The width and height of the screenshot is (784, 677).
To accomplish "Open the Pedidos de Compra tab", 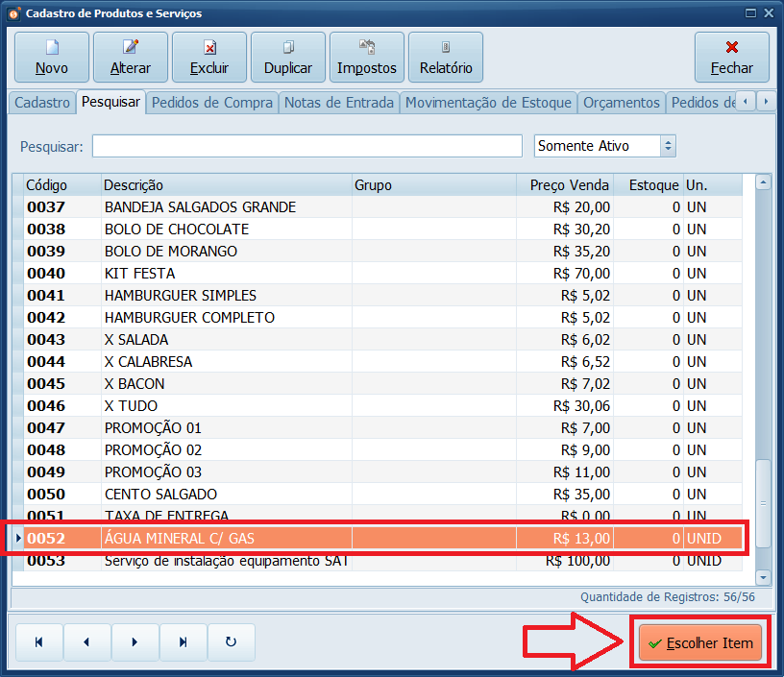I will click(x=212, y=103).
